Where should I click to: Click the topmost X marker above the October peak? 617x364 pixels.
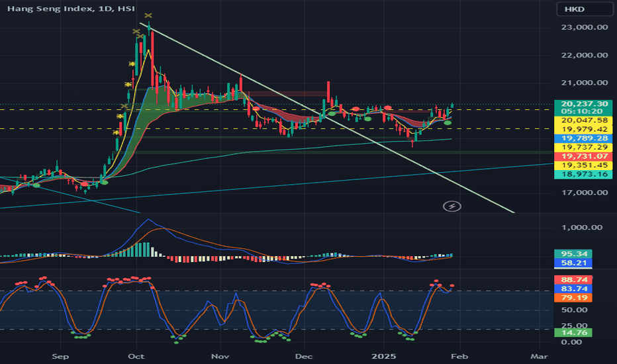click(148, 16)
